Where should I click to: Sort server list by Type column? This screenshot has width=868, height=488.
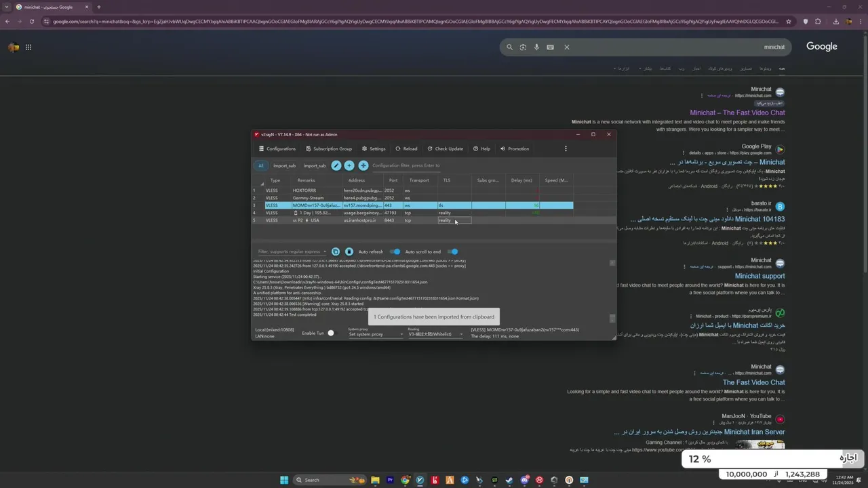click(x=275, y=180)
